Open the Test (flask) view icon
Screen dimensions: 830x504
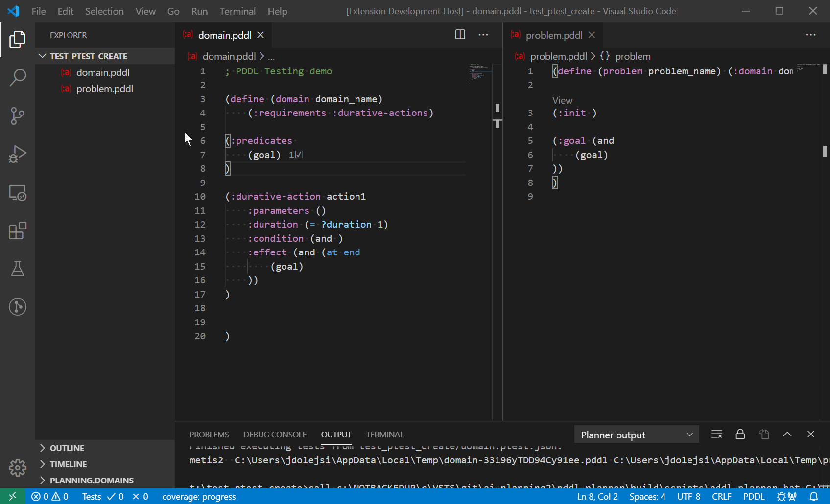coord(17,269)
